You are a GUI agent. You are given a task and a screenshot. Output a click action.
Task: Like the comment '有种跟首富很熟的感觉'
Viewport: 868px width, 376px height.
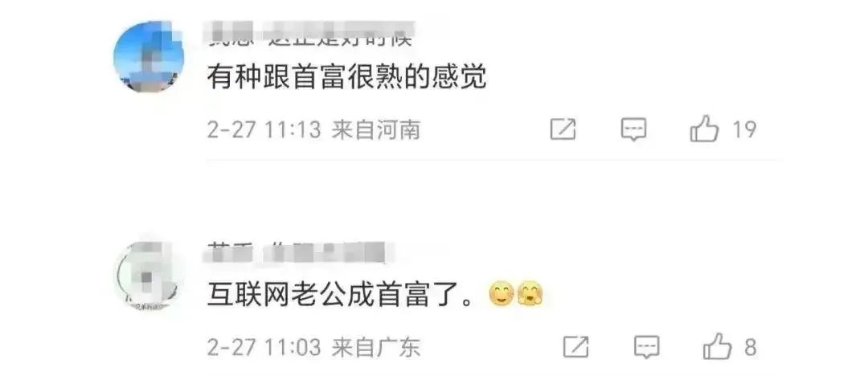point(703,129)
